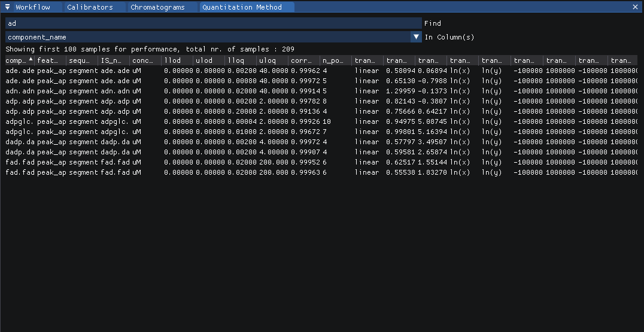Click the conc... column header
This screenshot has width=644, height=332.
click(x=145, y=60)
